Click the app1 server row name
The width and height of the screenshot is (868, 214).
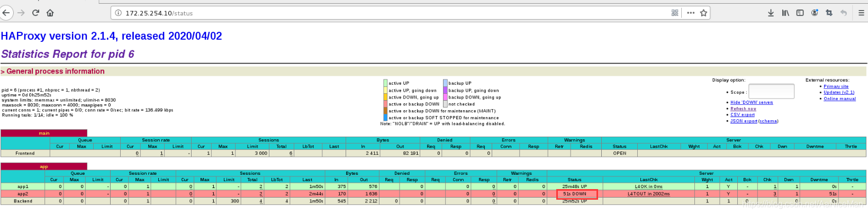tap(23, 186)
